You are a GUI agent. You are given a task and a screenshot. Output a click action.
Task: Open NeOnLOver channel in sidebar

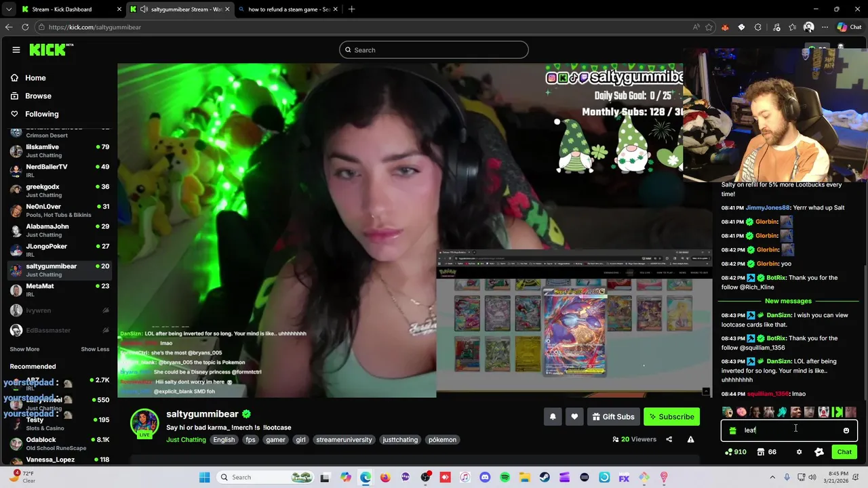coord(59,210)
